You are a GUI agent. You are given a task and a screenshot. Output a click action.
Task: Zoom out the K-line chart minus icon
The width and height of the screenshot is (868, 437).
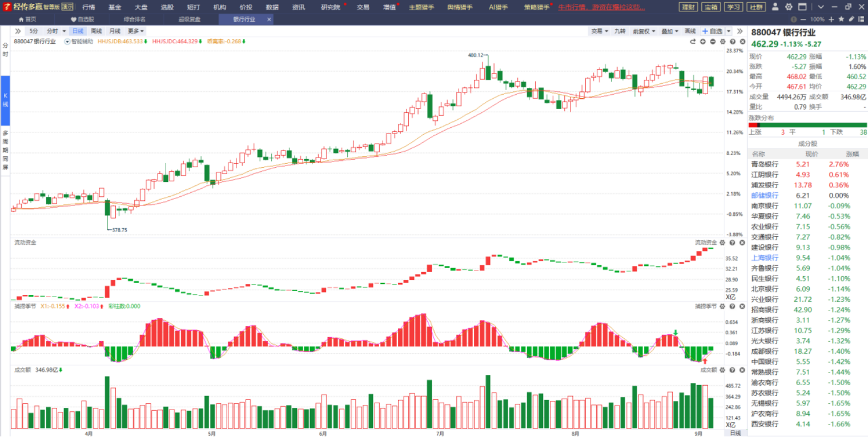point(713,41)
